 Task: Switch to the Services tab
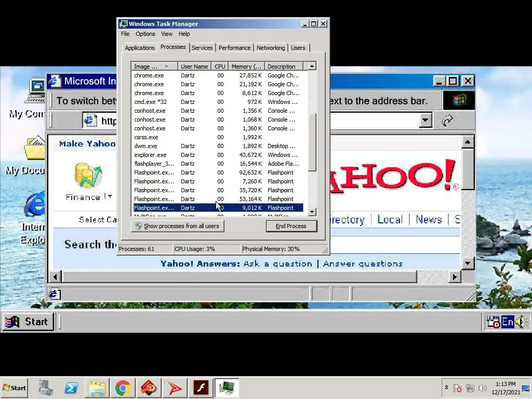[x=202, y=48]
